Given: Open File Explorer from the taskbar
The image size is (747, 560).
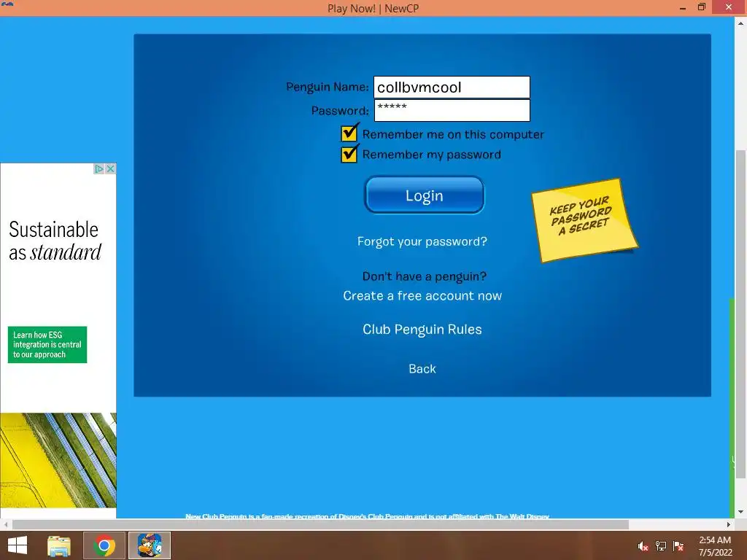Looking at the screenshot, I should (59, 545).
